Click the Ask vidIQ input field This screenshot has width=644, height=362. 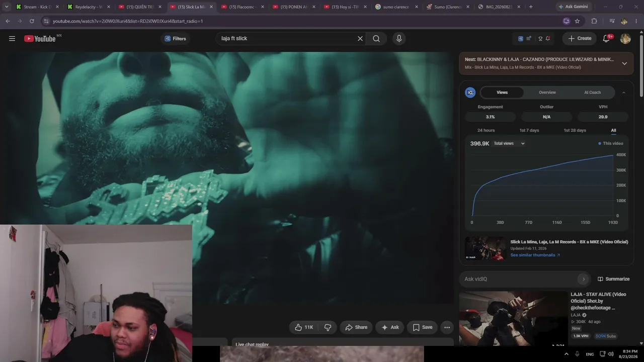point(519,279)
